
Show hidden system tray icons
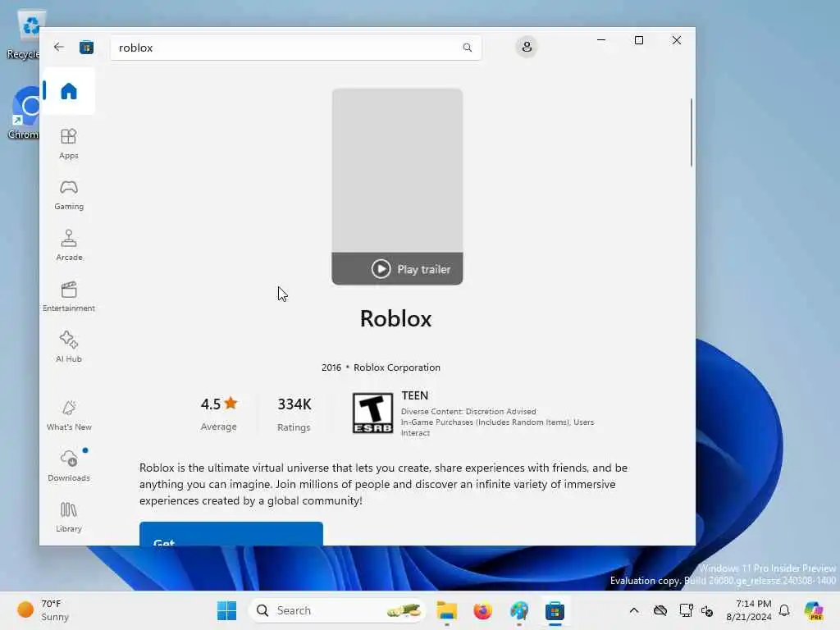click(634, 610)
